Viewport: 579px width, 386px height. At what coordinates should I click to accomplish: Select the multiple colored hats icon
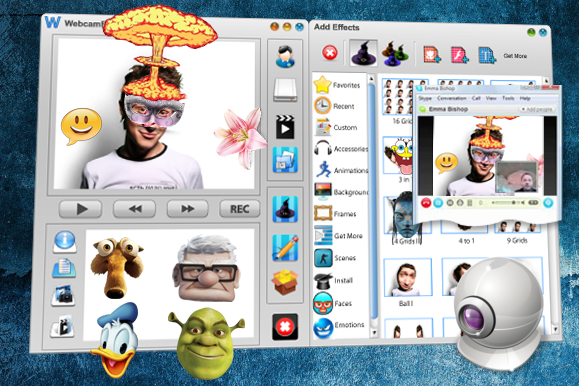pos(395,54)
